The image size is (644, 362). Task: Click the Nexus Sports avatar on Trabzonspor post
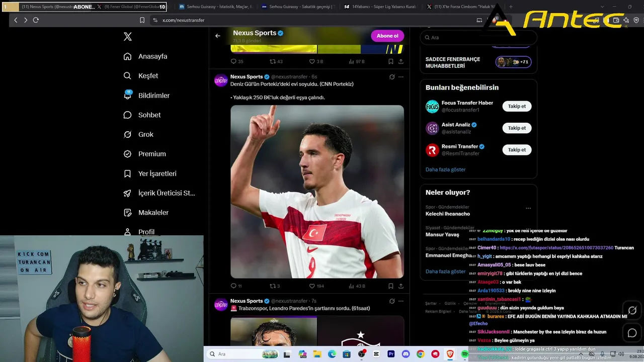click(221, 305)
